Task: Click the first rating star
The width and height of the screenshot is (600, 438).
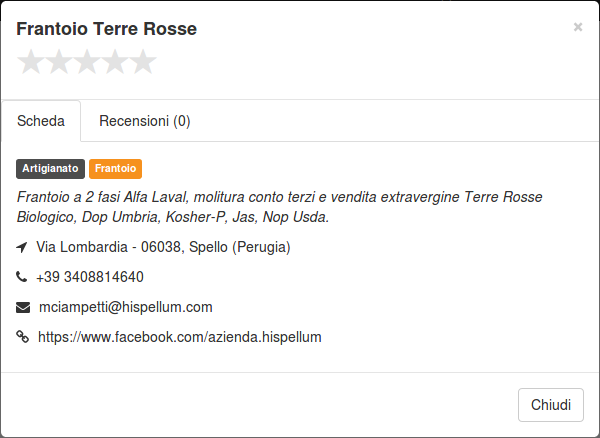Action: pyautogui.click(x=31, y=62)
